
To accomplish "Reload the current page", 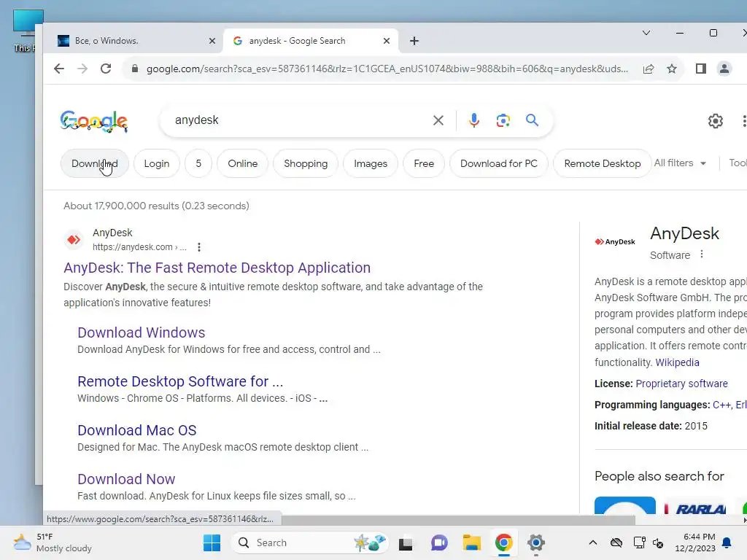I will (106, 69).
